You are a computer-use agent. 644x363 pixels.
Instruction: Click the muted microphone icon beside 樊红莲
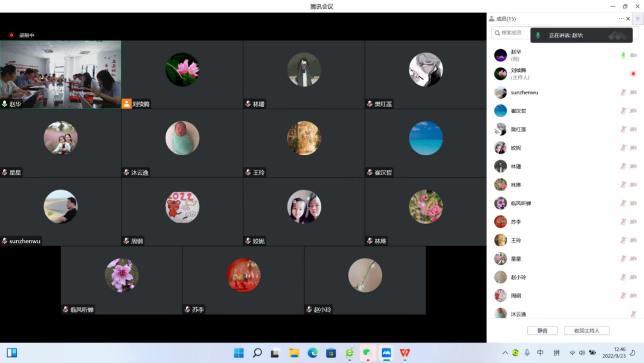coord(623,130)
